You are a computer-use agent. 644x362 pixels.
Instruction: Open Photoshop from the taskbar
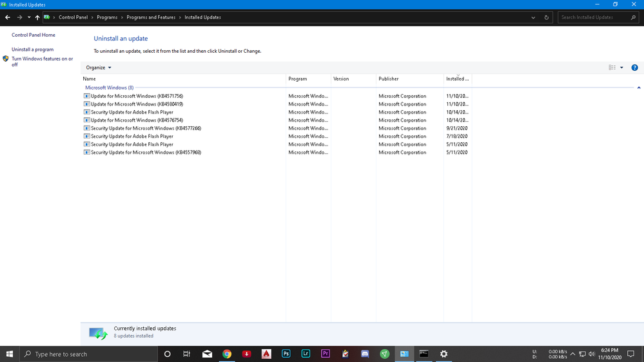click(286, 354)
